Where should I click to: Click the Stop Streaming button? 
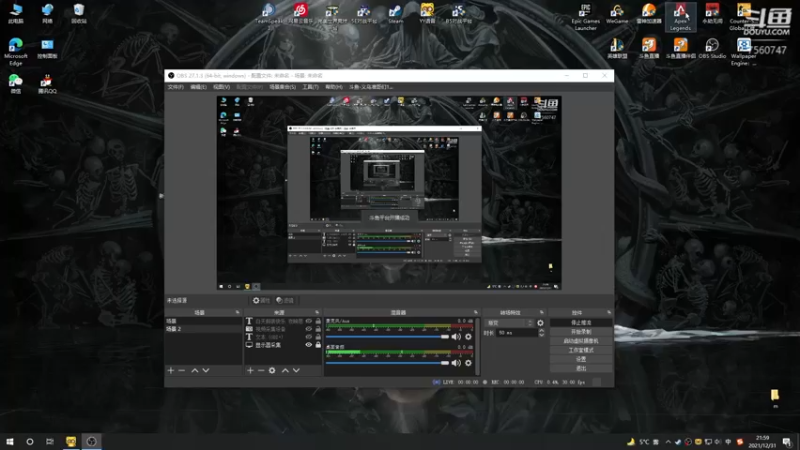pos(581,323)
